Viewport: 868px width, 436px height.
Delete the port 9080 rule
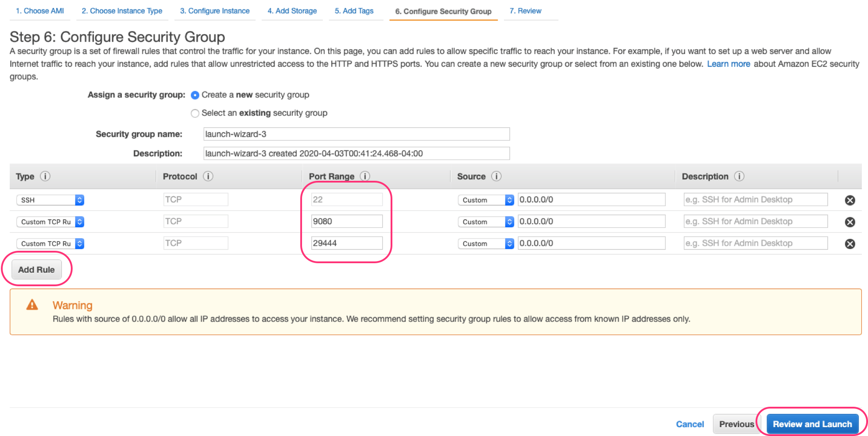click(x=850, y=222)
